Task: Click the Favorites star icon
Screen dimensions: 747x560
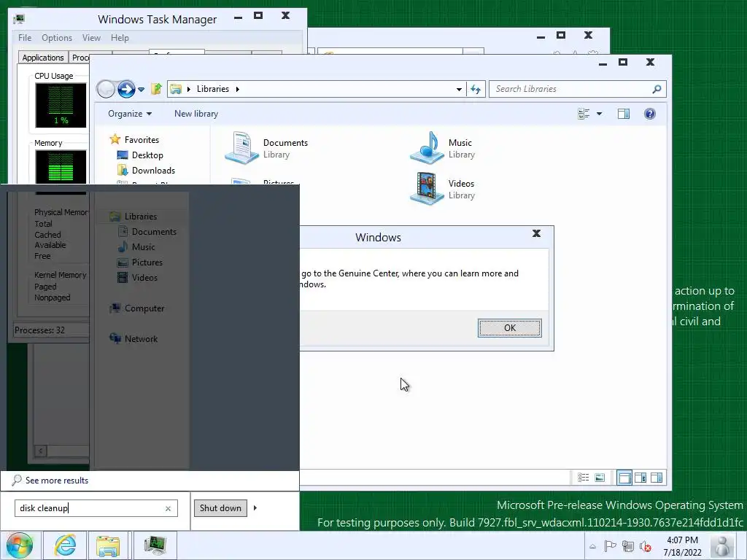Action: [x=115, y=139]
